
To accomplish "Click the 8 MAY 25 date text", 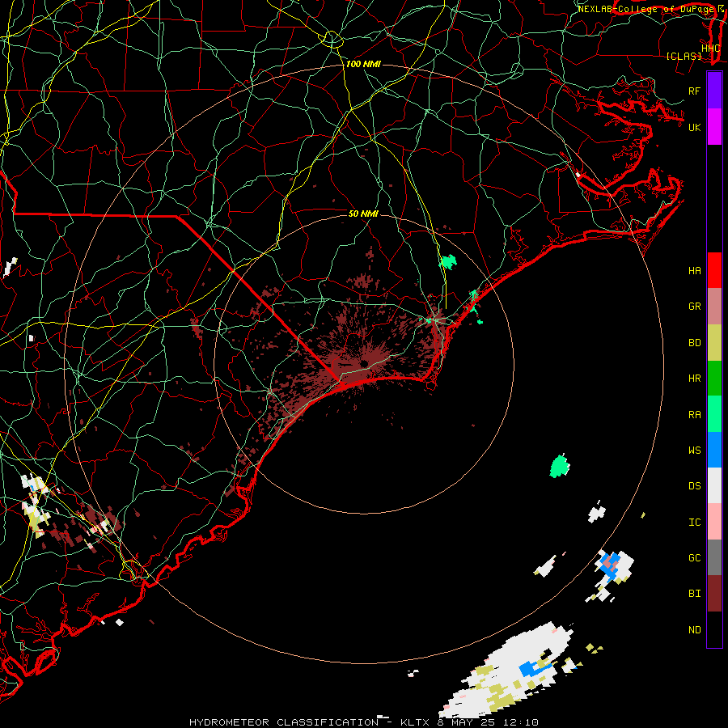I will pos(468,722).
